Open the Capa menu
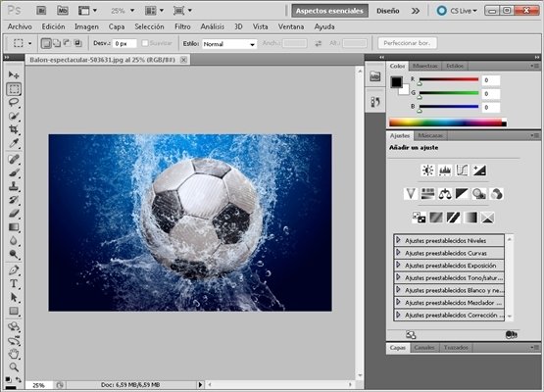 tap(117, 26)
